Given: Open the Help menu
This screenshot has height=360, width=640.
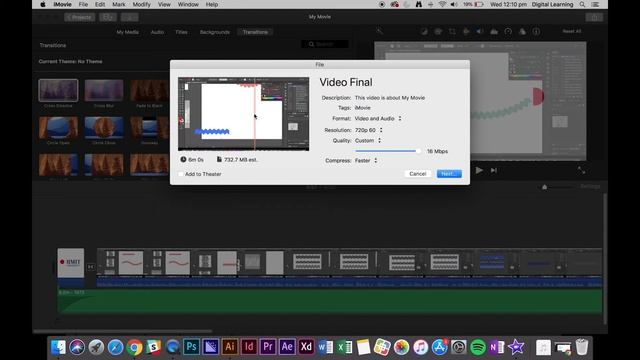Looking at the screenshot, I should (211, 4).
